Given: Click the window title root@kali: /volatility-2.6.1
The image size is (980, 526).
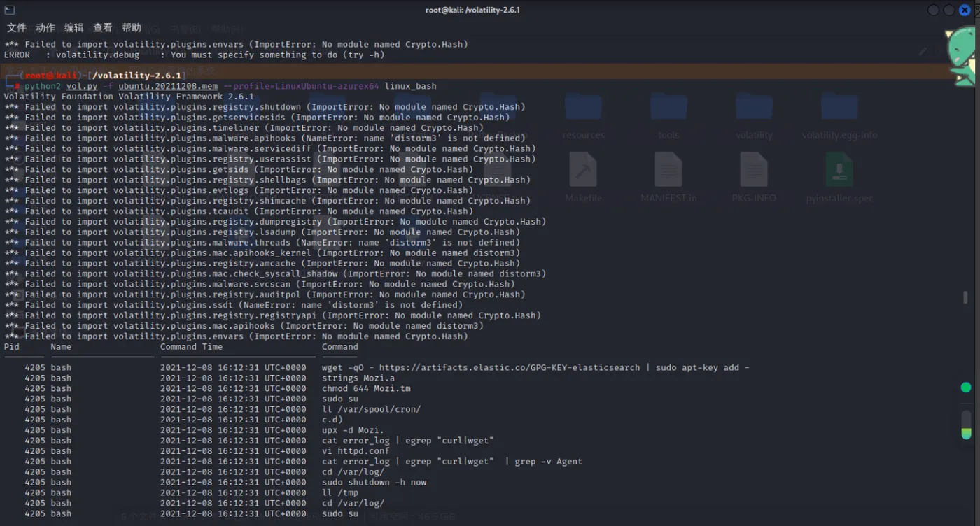Looking at the screenshot, I should point(472,10).
